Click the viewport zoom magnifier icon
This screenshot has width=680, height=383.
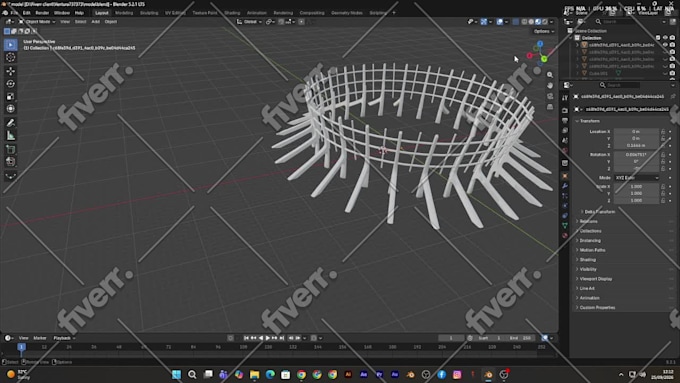(550, 75)
